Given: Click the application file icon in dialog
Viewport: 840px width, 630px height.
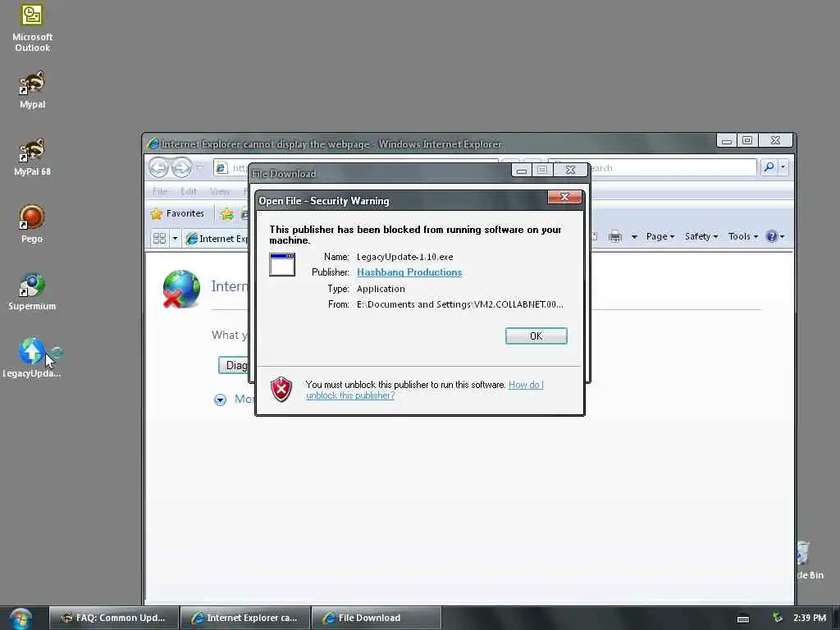Looking at the screenshot, I should [x=282, y=265].
